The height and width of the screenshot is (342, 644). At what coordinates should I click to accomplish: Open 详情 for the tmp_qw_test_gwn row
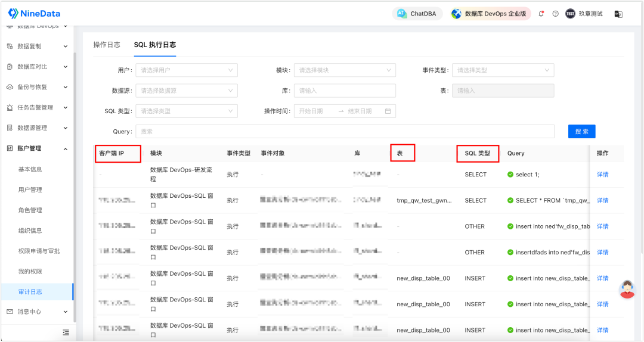602,200
